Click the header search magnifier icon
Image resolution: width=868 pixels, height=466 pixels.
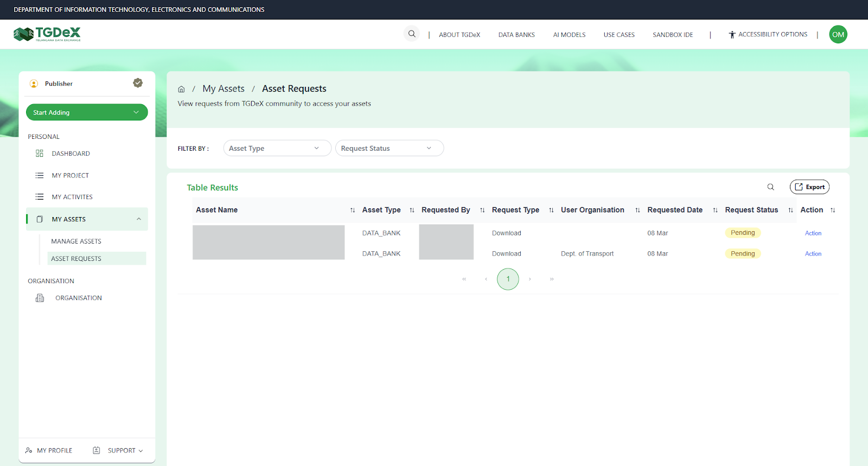click(x=412, y=34)
